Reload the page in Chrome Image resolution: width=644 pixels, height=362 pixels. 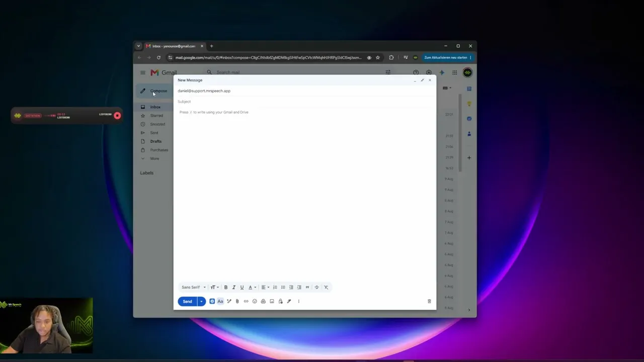[x=158, y=57]
